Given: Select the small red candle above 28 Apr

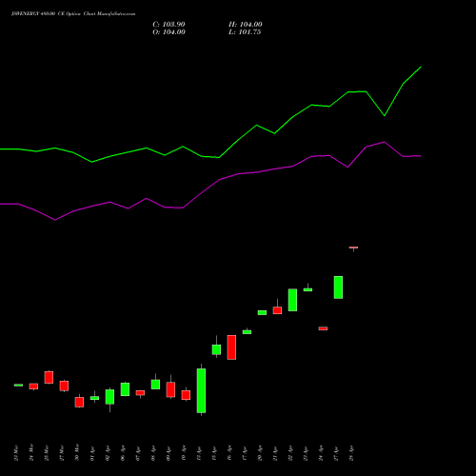Looking at the screenshot, I should click(353, 248).
